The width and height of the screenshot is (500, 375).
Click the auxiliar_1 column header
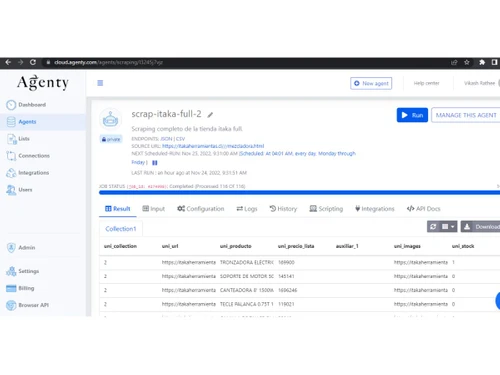coord(347,246)
